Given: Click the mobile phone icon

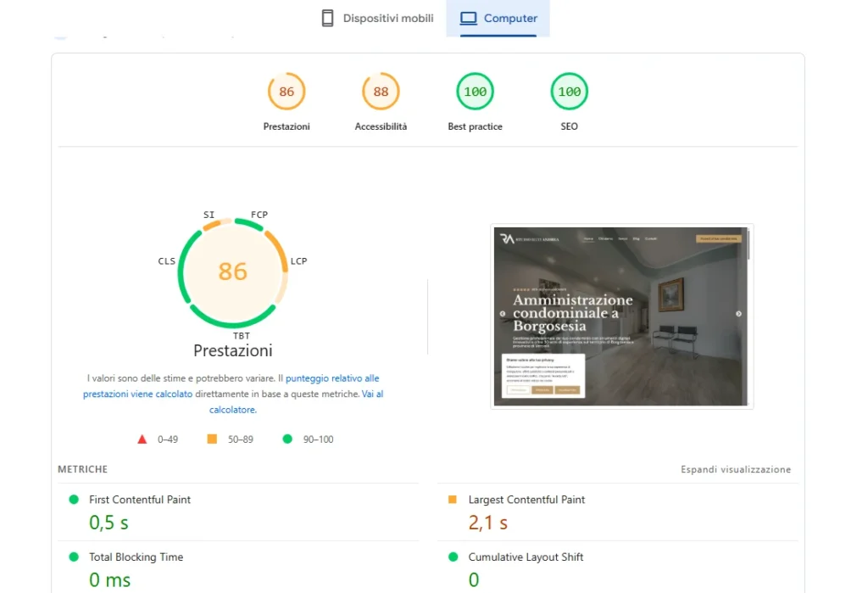Looking at the screenshot, I should 328,19.
